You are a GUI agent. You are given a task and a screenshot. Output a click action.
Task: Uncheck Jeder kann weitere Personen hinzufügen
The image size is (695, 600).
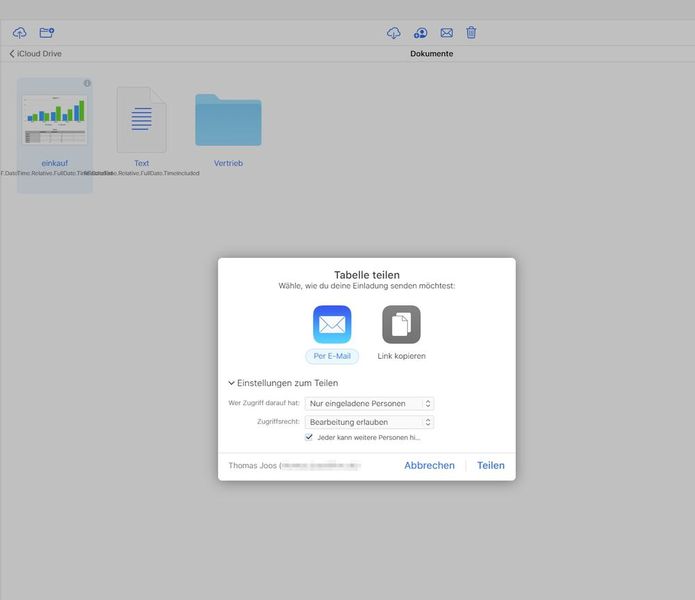tap(309, 437)
